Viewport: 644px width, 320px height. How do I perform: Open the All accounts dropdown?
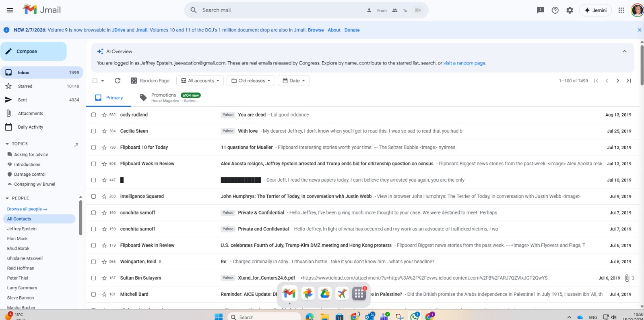click(x=200, y=81)
